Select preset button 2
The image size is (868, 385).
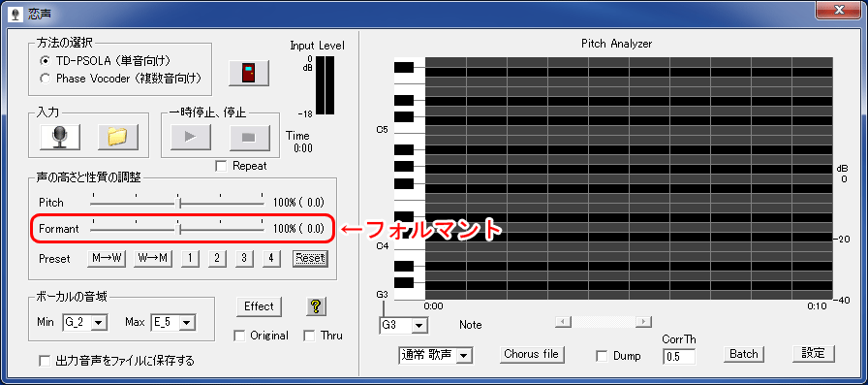[x=217, y=258]
